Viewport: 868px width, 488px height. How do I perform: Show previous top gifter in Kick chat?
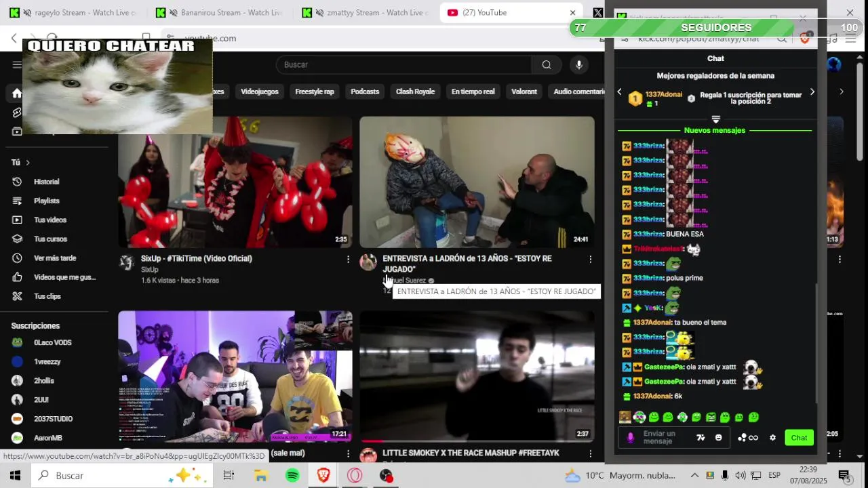tap(619, 92)
